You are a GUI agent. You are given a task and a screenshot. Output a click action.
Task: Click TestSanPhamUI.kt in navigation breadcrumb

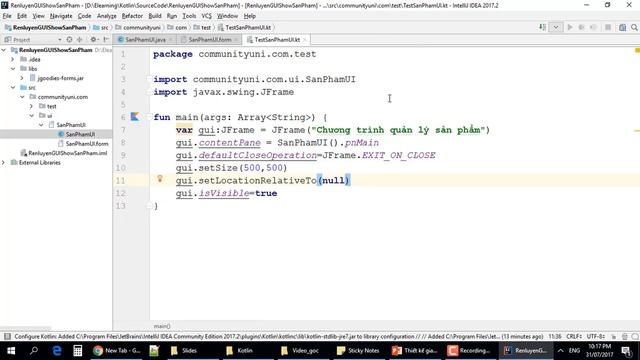[248, 27]
